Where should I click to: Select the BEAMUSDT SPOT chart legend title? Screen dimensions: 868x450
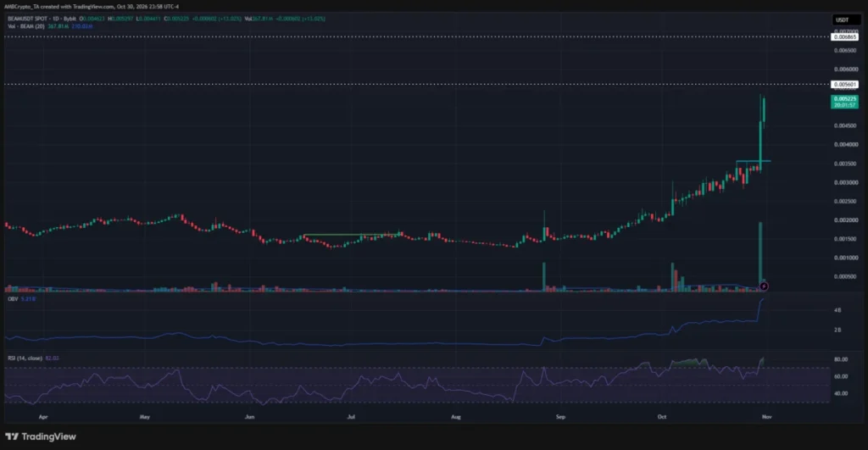42,19
